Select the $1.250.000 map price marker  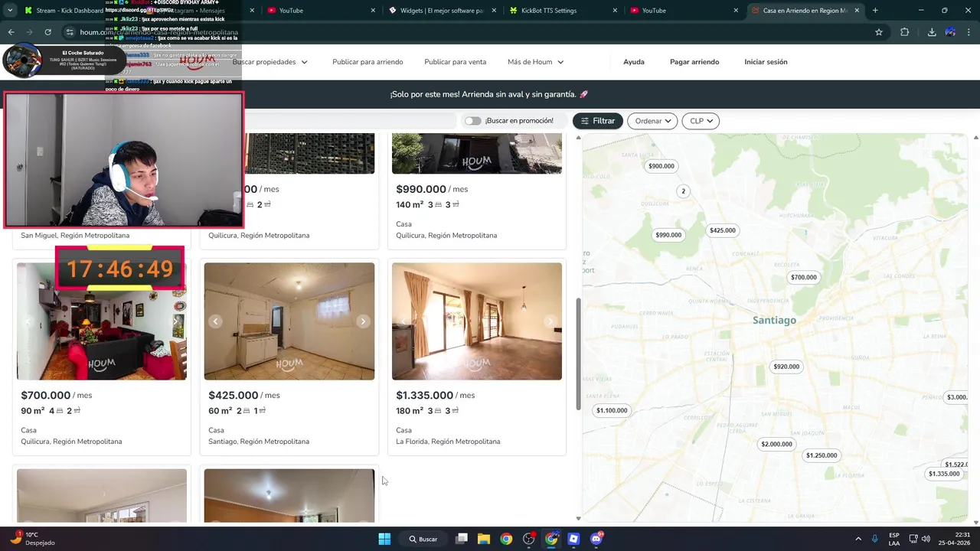pyautogui.click(x=822, y=455)
